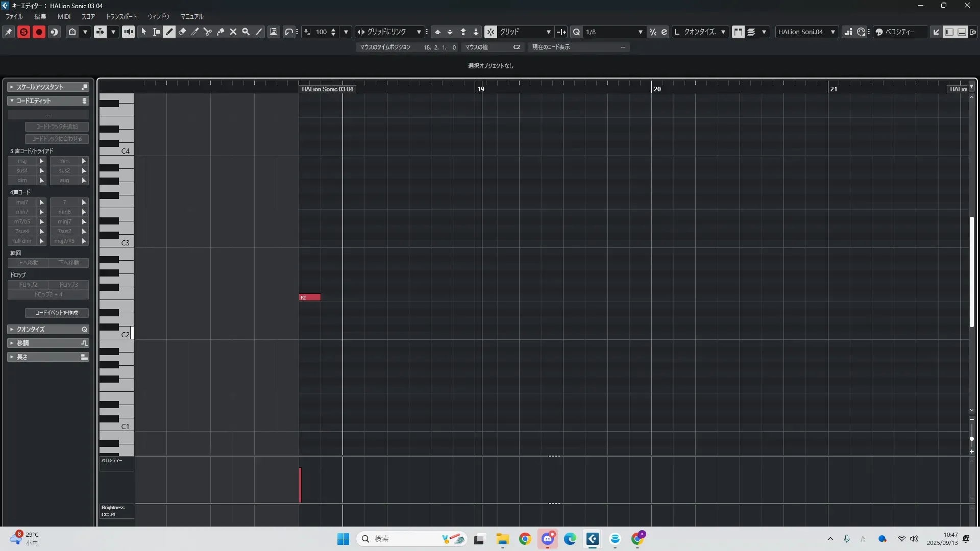Toggle Record in Editor button

click(39, 32)
